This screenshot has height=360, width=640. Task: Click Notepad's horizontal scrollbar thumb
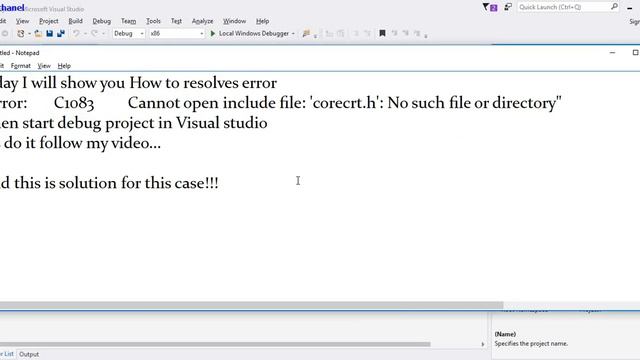[251, 305]
